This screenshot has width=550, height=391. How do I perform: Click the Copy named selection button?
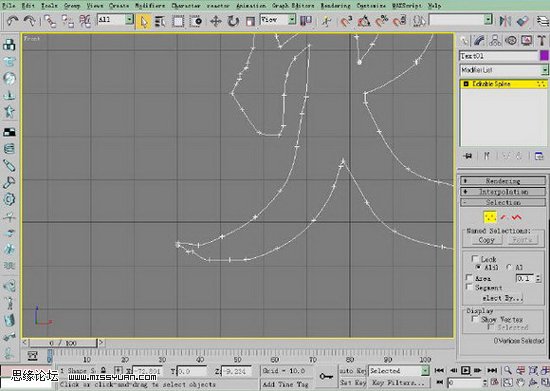486,240
